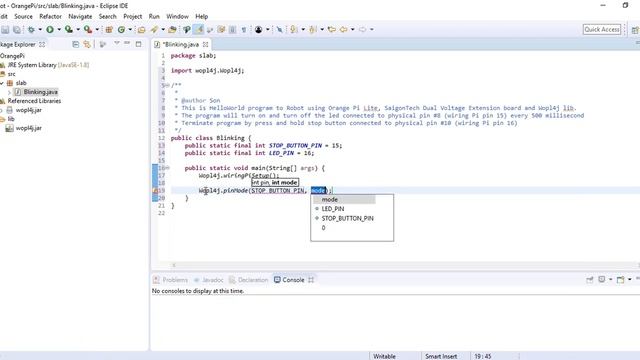The width and height of the screenshot is (640, 360).
Task: Click the Search folder toolbar icon
Action: (x=172, y=29)
